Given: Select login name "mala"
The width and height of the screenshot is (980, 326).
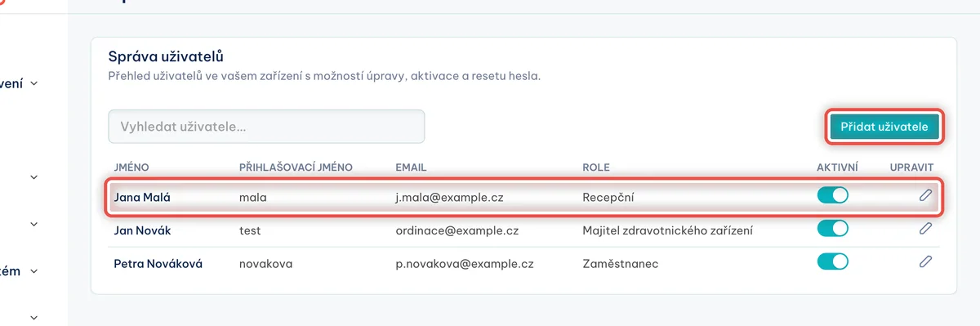Looking at the screenshot, I should pyautogui.click(x=253, y=197).
